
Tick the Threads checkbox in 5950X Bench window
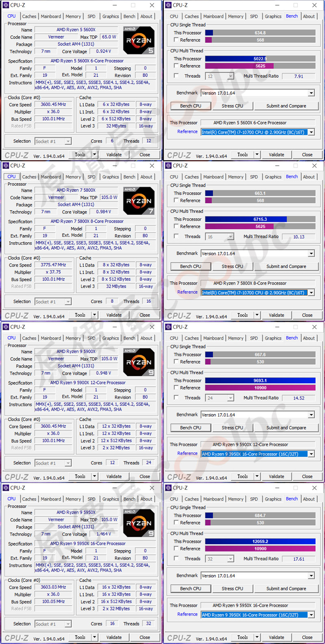176,559
